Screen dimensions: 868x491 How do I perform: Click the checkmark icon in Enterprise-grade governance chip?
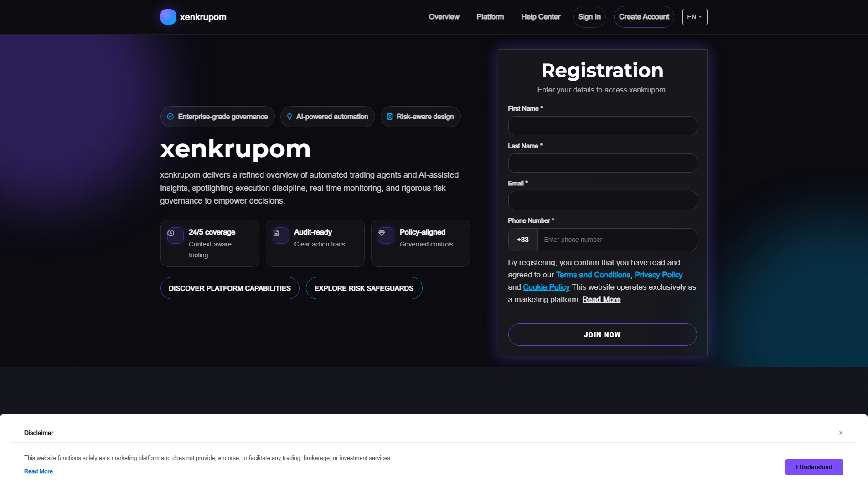click(170, 117)
